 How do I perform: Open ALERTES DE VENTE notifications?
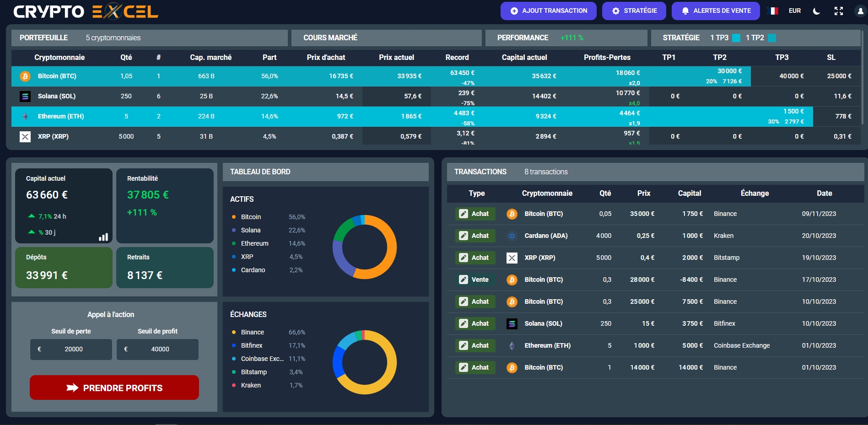coord(715,11)
